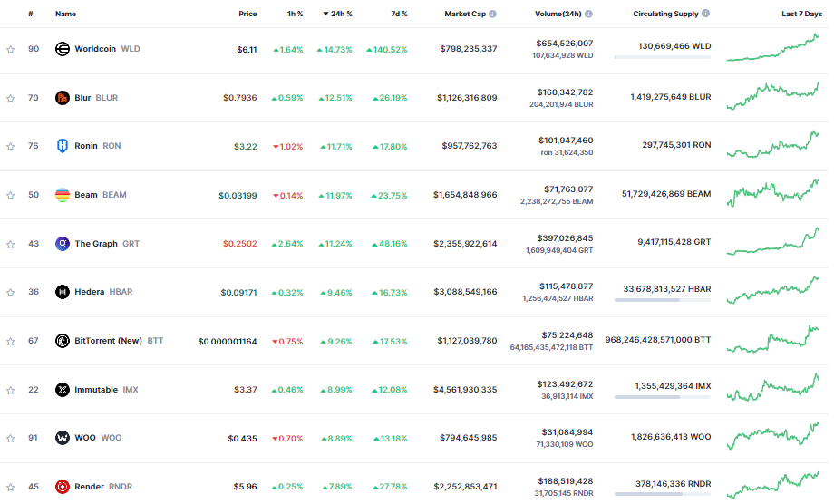Open the Immutable IMX coin link
The image size is (834, 504).
105,390
